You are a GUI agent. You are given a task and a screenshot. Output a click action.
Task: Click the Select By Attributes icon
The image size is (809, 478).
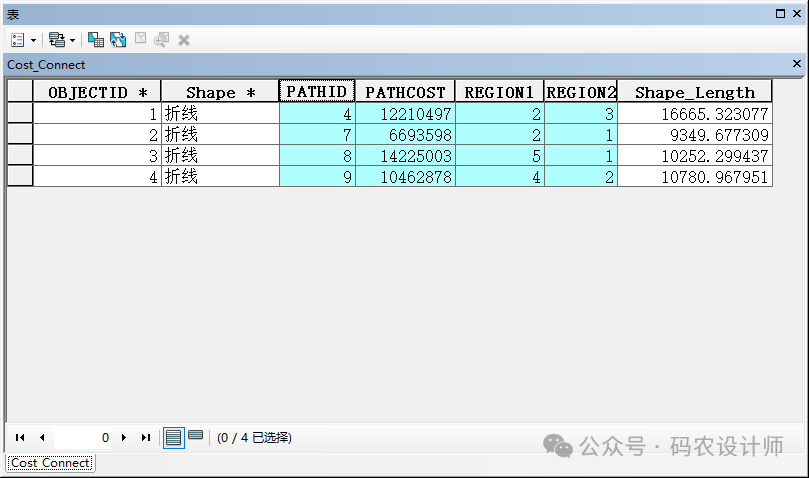tap(96, 40)
